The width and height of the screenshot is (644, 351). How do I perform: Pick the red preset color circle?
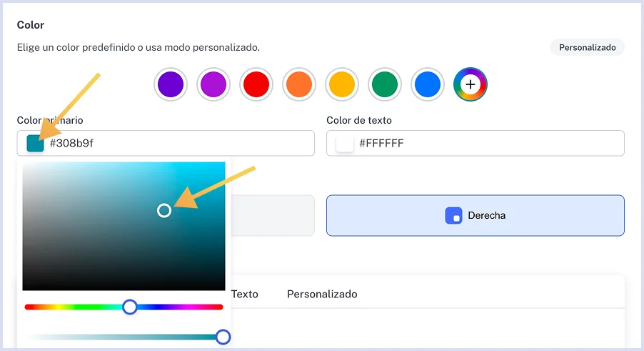click(x=256, y=85)
